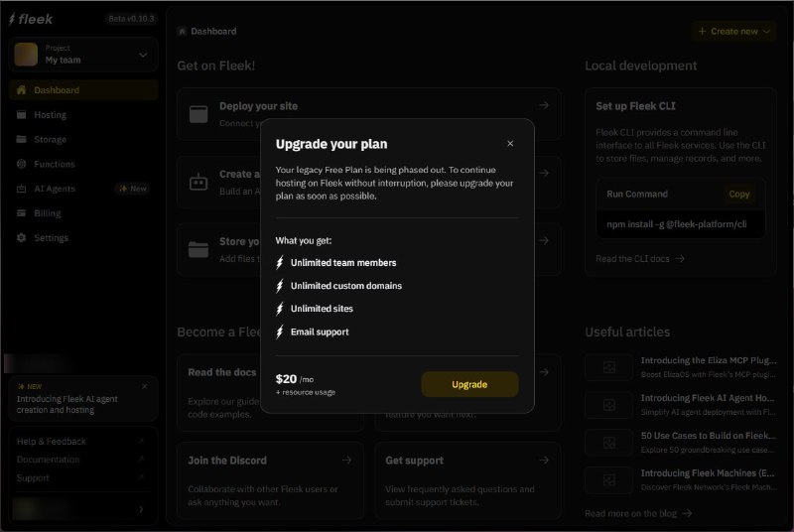The height and width of the screenshot is (532, 794).
Task: Open the Create new dropdown
Action: click(734, 32)
